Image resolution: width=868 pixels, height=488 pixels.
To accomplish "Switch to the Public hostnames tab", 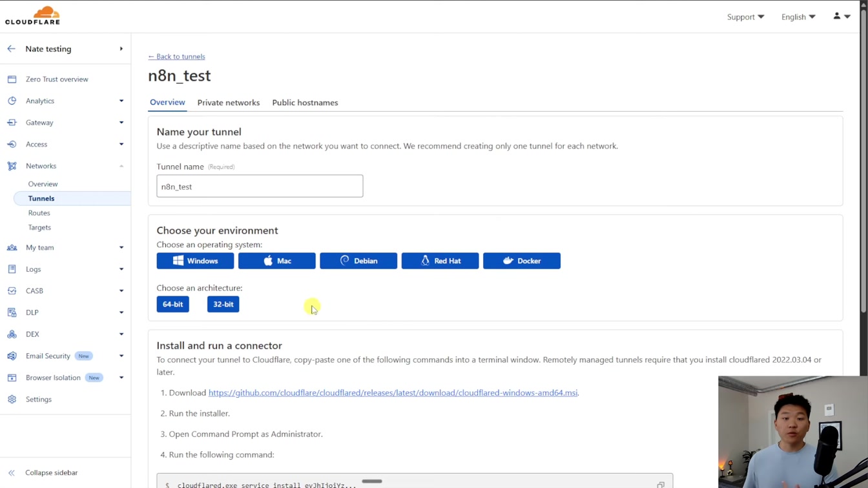I will click(305, 103).
